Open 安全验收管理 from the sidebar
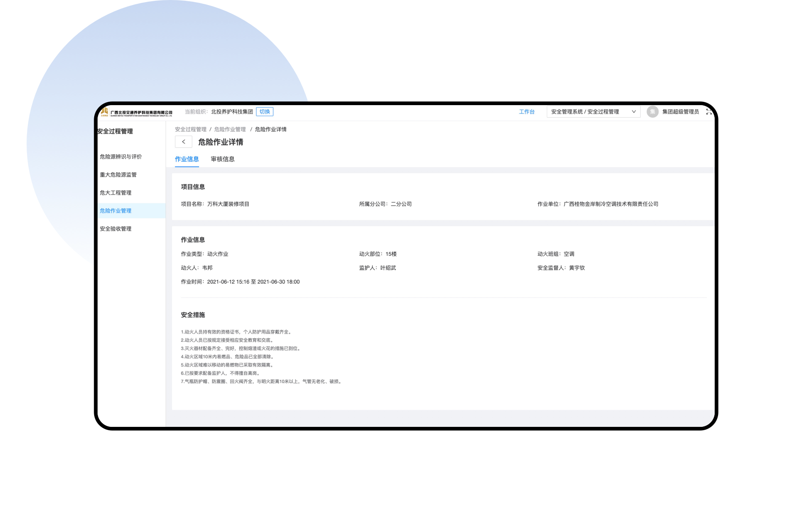 pos(116,229)
